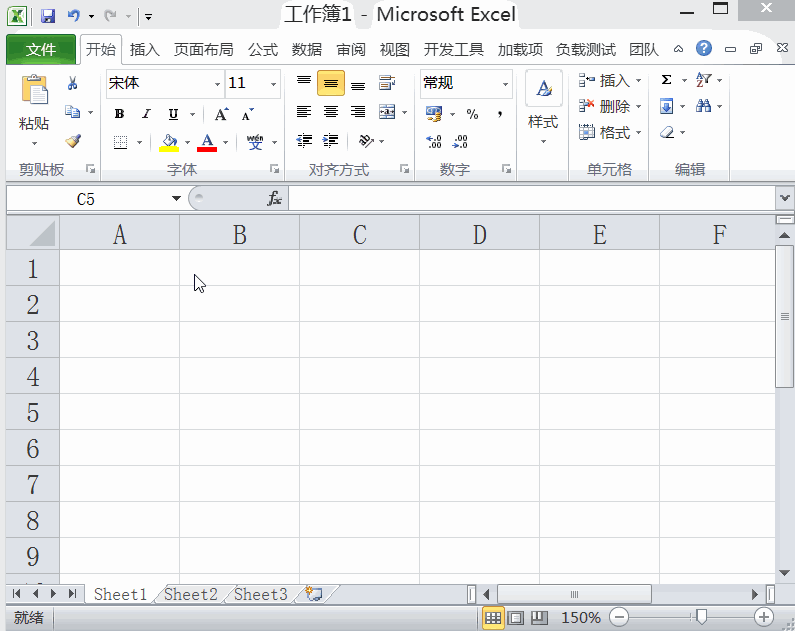Click the formula bar input field
The image size is (795, 631).
532,198
